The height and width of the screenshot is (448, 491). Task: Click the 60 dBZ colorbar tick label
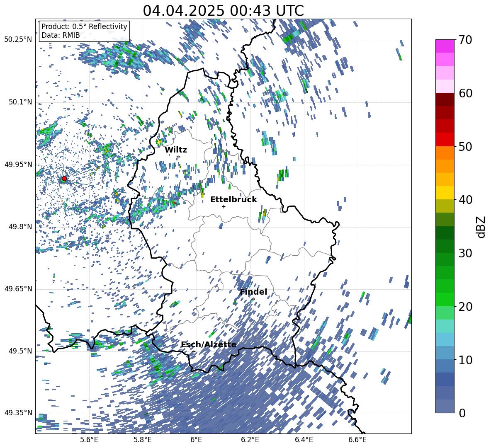[x=465, y=93]
